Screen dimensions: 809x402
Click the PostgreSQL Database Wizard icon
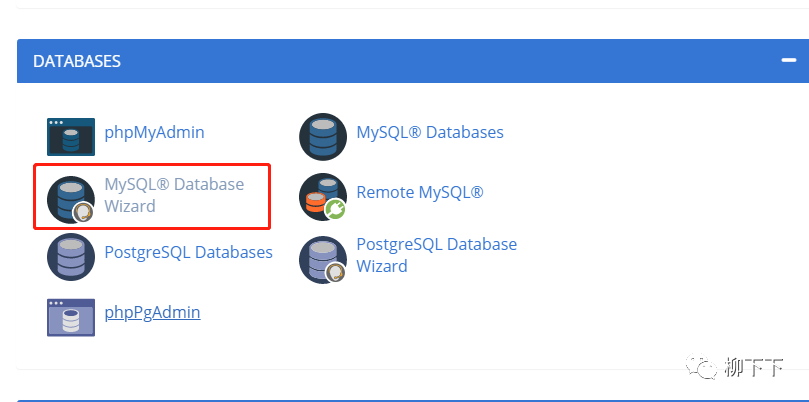click(x=321, y=258)
